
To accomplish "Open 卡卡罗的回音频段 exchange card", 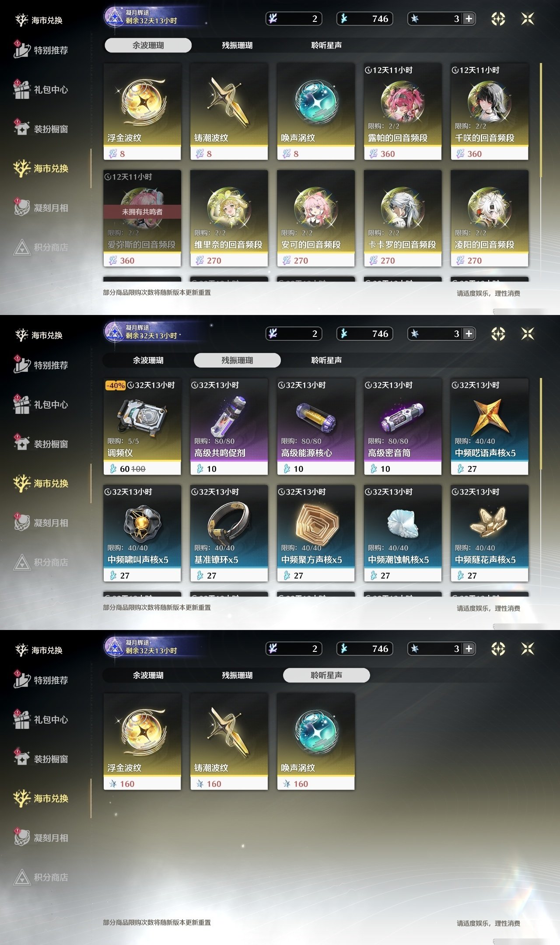I will coord(402,218).
